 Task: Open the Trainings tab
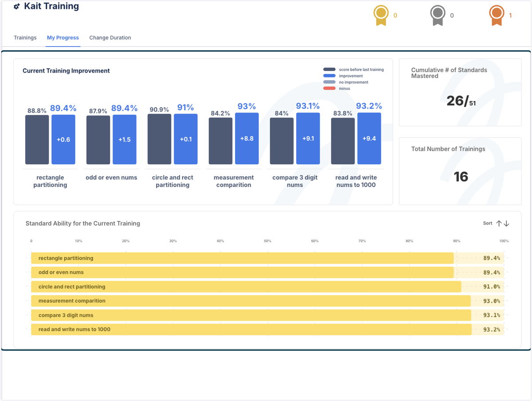pyautogui.click(x=25, y=38)
